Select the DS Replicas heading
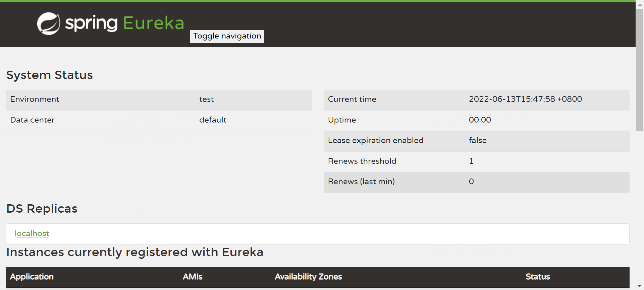 (42, 209)
